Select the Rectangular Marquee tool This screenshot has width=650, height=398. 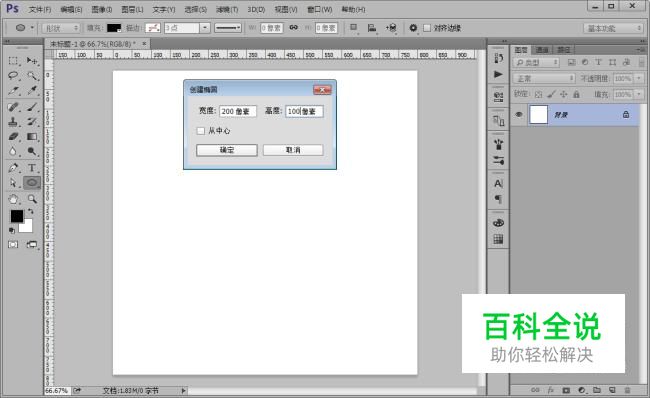pyautogui.click(x=13, y=61)
